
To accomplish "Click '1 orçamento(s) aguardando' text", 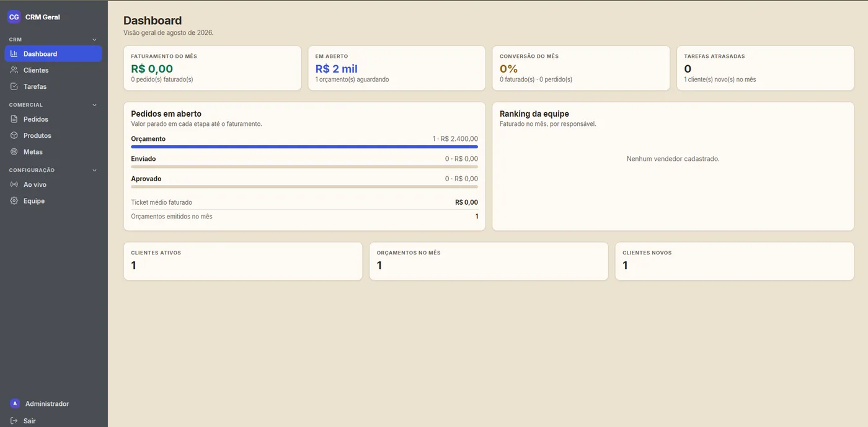I will (352, 79).
